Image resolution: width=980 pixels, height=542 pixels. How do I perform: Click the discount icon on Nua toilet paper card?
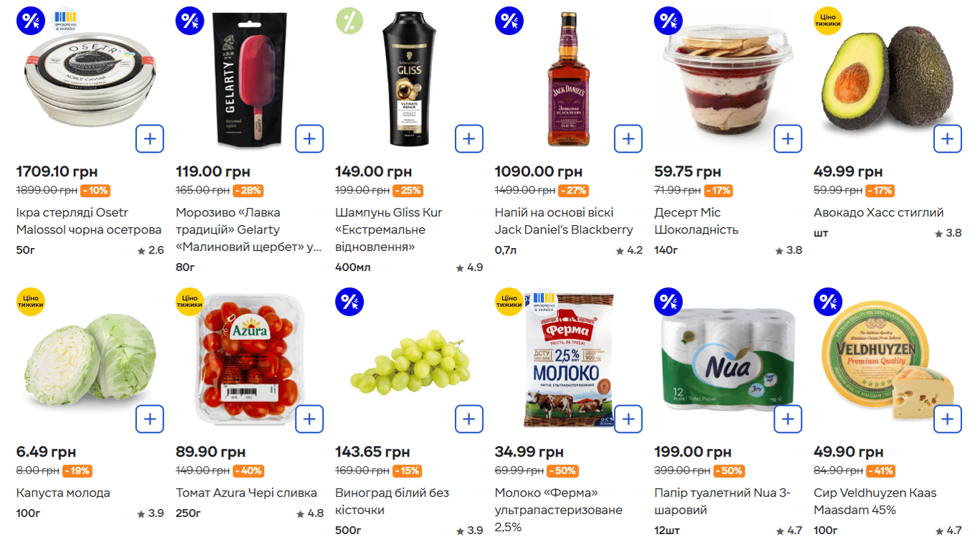[668, 301]
